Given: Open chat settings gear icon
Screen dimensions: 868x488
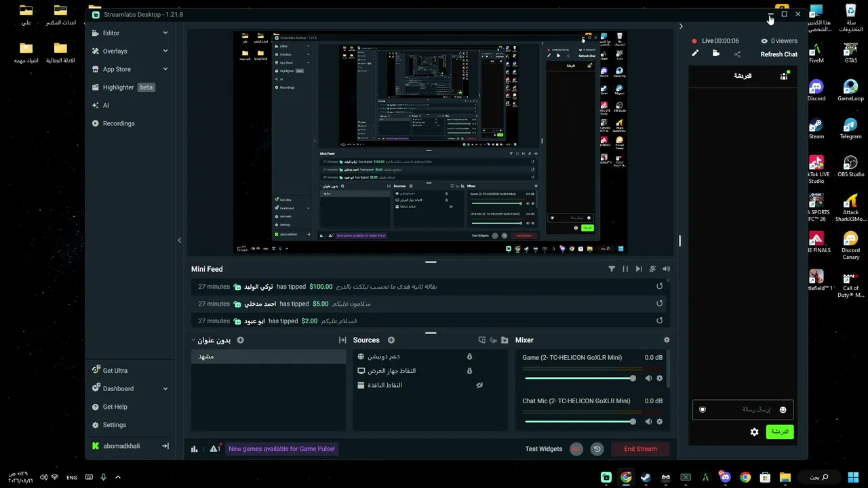Looking at the screenshot, I should point(754,432).
